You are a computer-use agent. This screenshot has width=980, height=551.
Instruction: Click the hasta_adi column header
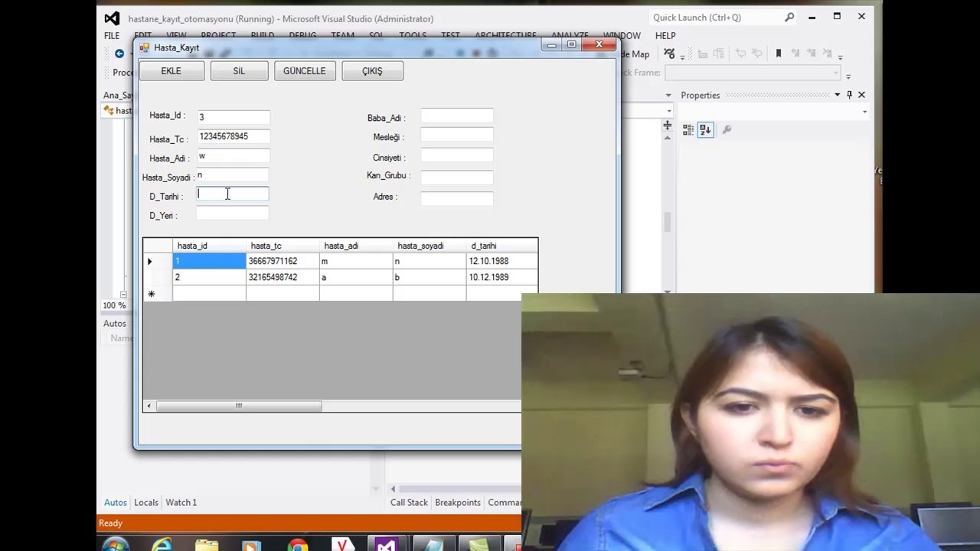click(356, 246)
